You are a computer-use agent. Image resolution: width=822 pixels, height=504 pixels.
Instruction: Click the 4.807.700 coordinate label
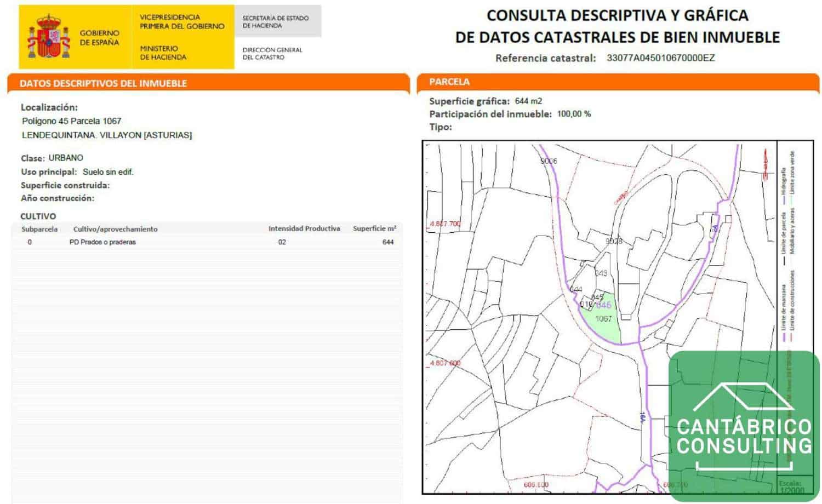tap(445, 224)
